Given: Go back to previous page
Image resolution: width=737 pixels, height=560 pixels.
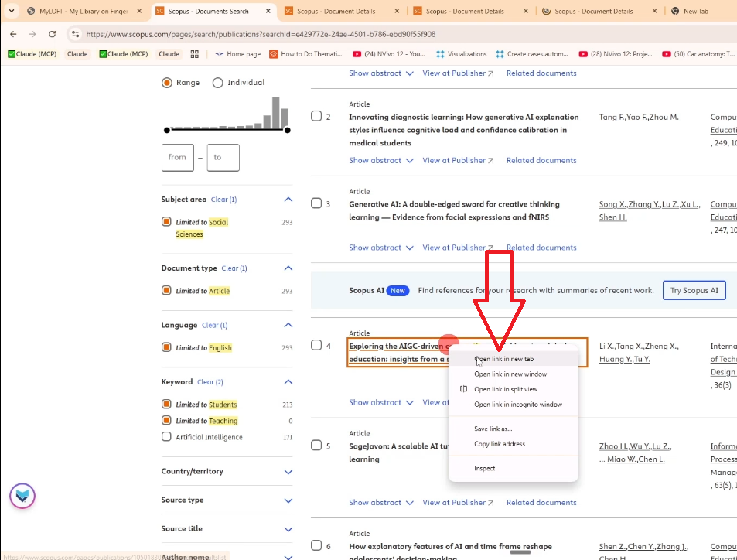Looking at the screenshot, I should click(13, 34).
